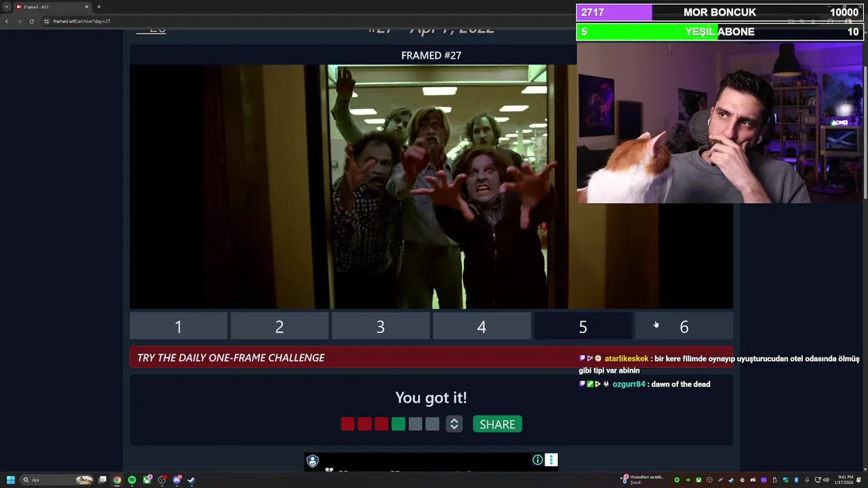
Task: Open Steam from the taskbar
Action: click(x=191, y=480)
